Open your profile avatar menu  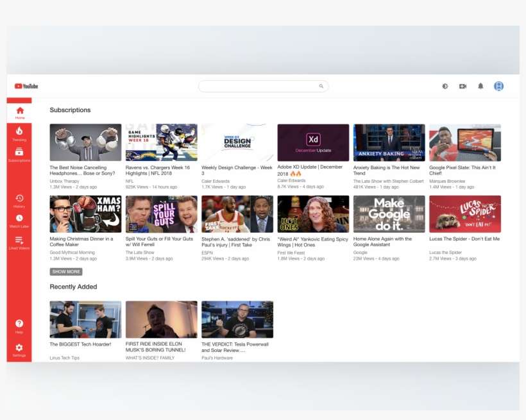coord(498,85)
